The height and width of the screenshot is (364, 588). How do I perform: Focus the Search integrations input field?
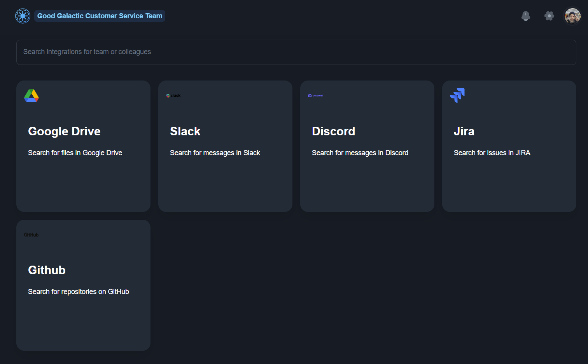point(296,52)
